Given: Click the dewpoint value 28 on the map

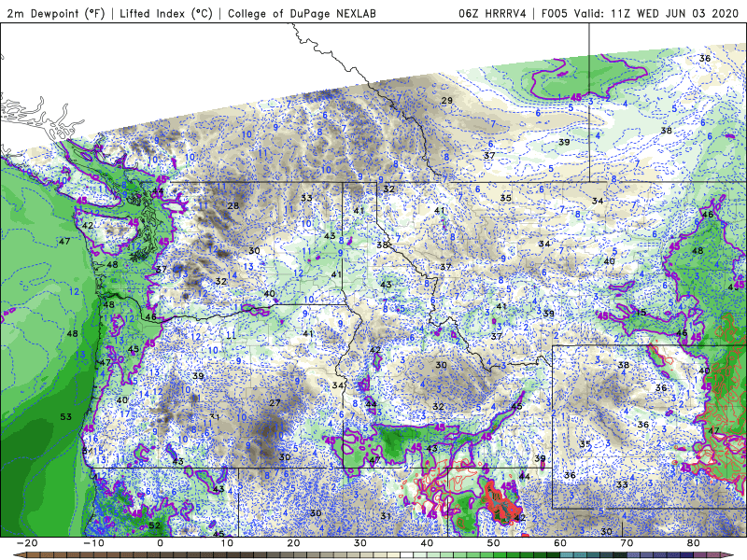Looking at the screenshot, I should click(x=233, y=205).
